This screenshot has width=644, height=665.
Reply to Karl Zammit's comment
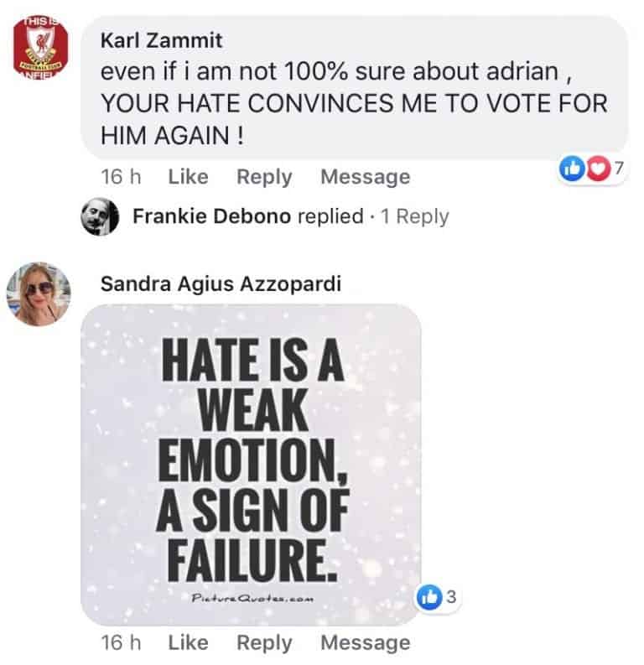[264, 177]
